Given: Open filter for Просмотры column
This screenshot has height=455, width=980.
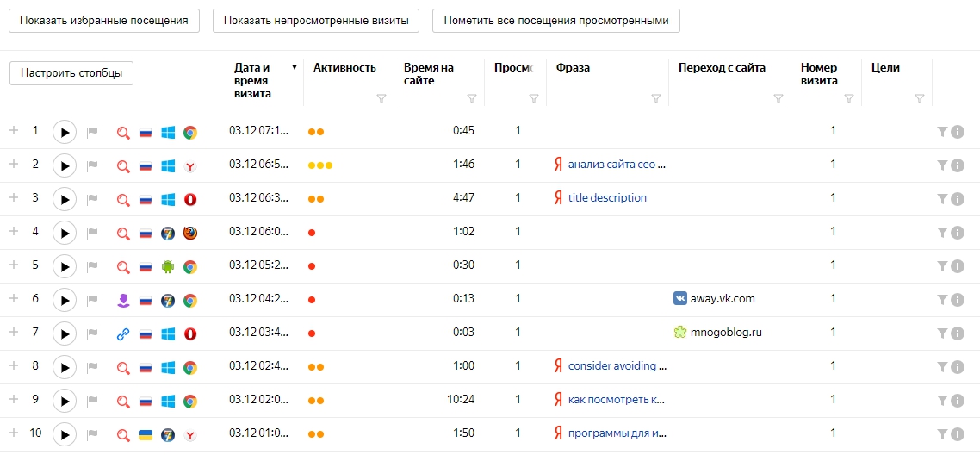Looking at the screenshot, I should tap(534, 99).
